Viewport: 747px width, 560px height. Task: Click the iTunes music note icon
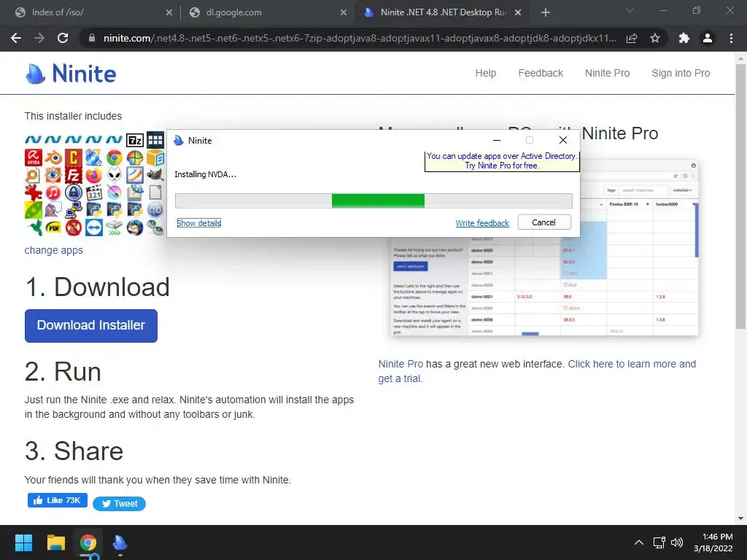[53, 192]
